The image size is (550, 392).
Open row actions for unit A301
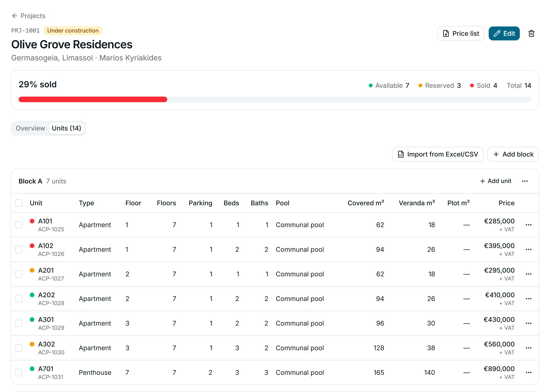pos(528,323)
